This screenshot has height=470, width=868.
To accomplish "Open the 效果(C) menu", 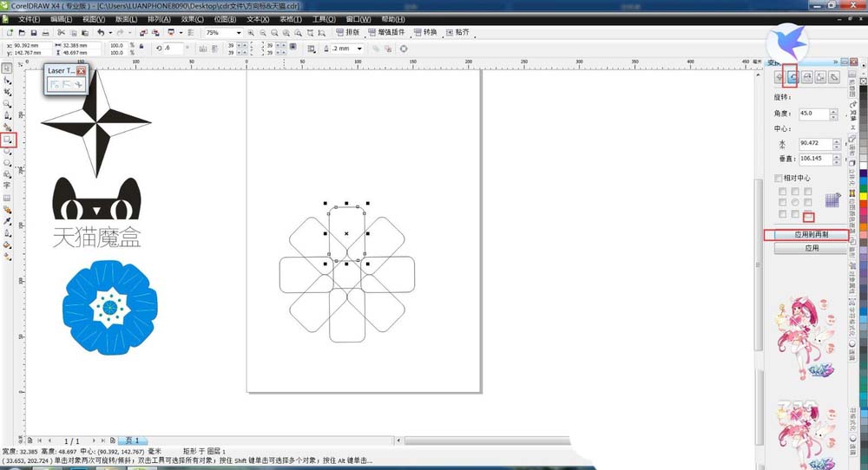I will point(194,18).
